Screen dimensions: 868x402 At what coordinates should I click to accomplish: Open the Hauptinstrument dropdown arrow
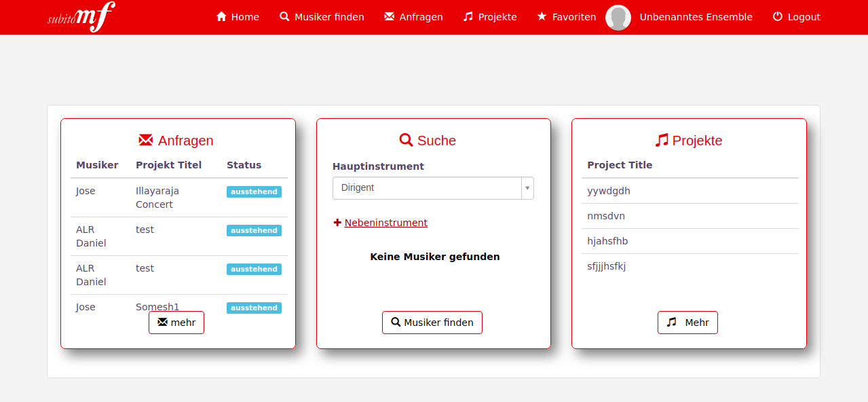pyautogui.click(x=527, y=188)
